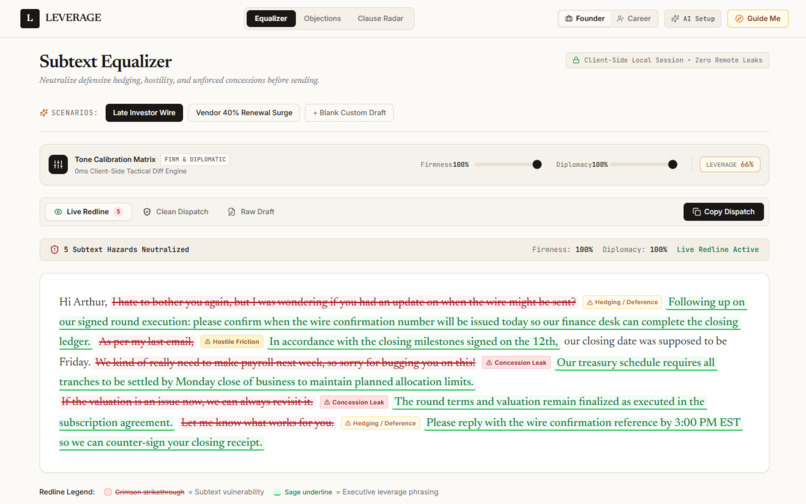This screenshot has width=806, height=504.
Task: Click the Career person icon
Action: coord(620,19)
